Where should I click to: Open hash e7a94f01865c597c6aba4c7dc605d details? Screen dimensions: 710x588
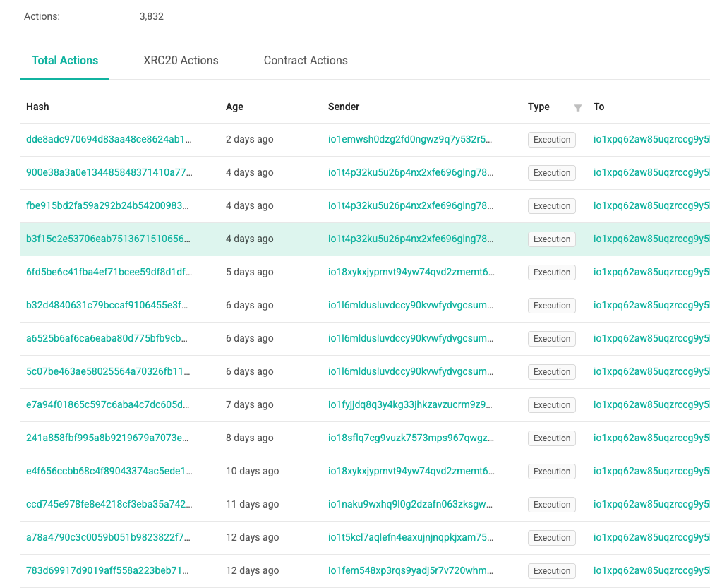pos(108,404)
